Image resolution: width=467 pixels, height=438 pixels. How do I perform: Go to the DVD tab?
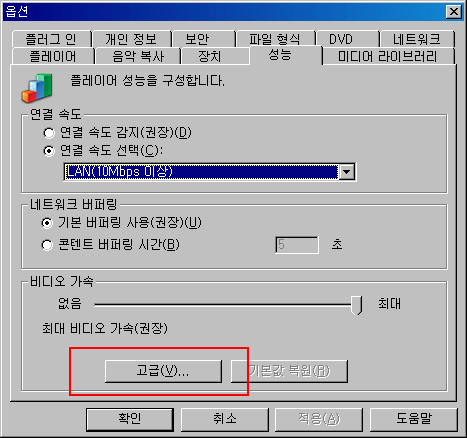347,39
